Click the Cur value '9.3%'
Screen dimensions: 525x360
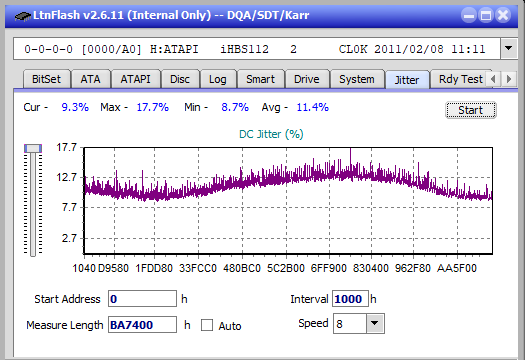[x=75, y=107]
